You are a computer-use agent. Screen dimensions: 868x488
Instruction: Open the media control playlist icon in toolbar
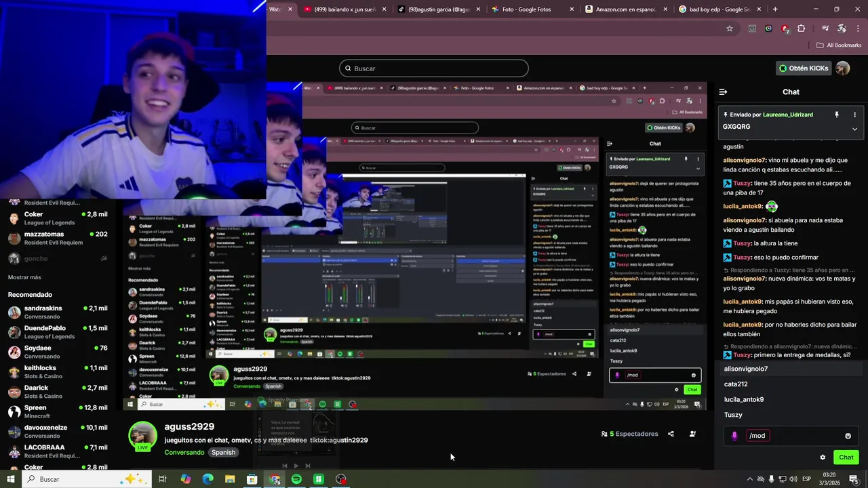(825, 28)
